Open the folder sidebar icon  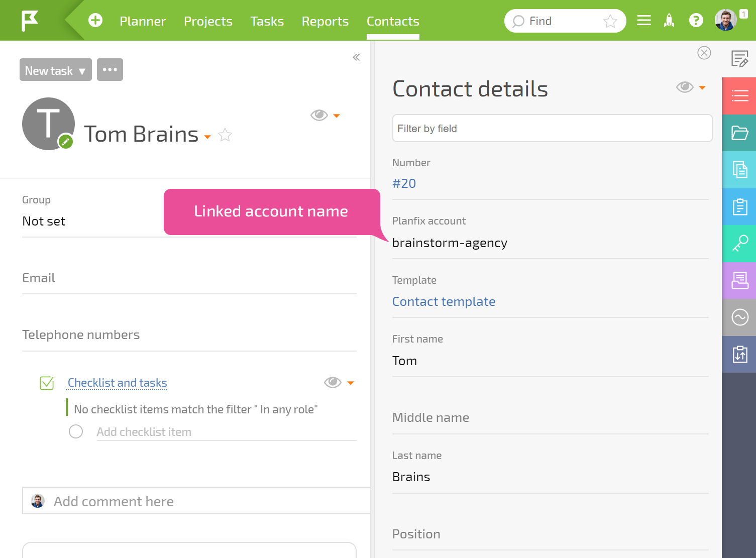[x=739, y=133]
